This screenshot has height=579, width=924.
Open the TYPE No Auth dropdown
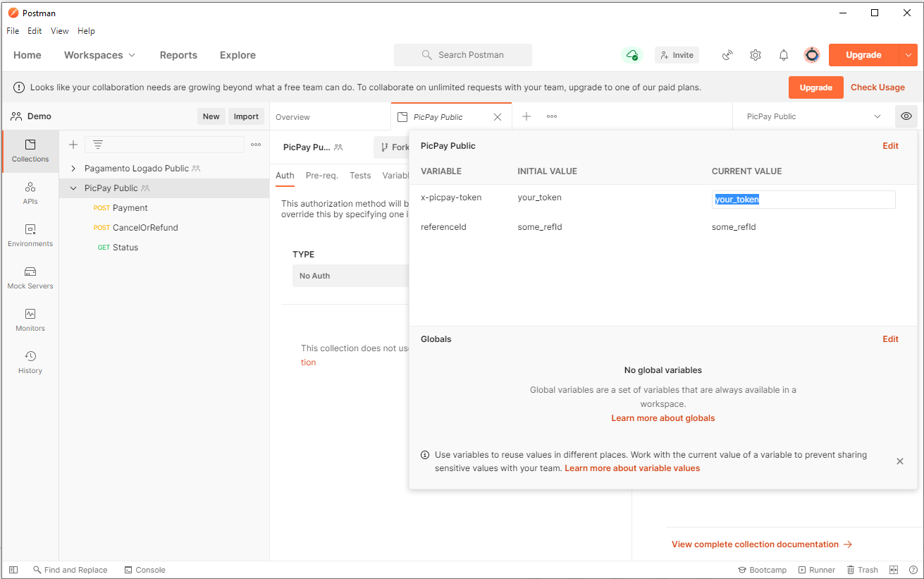(350, 276)
